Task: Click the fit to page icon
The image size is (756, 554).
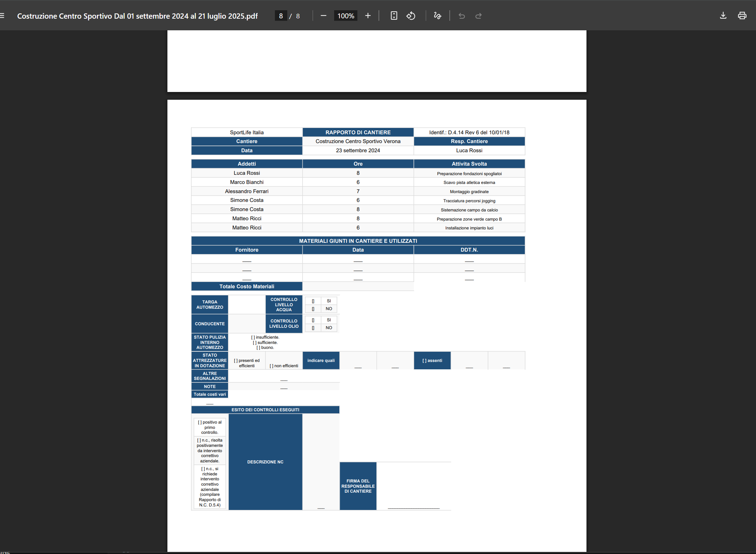Action: coord(394,16)
